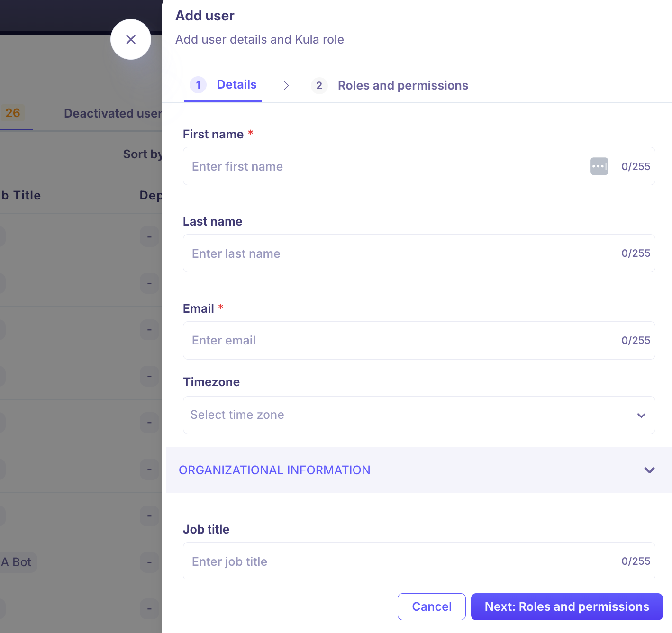Screen dimensions: 672x633
Task: Click the ORGANIZATIONAL INFORMATION header
Action: click(x=419, y=470)
